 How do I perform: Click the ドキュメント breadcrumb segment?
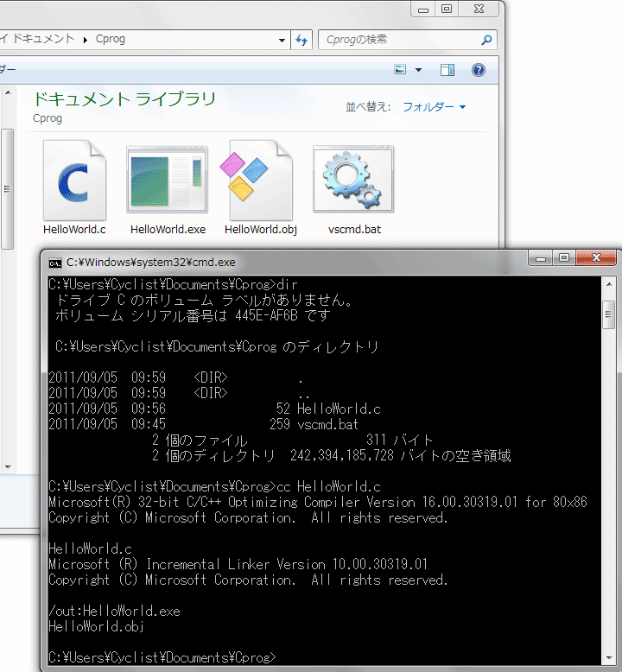43,39
